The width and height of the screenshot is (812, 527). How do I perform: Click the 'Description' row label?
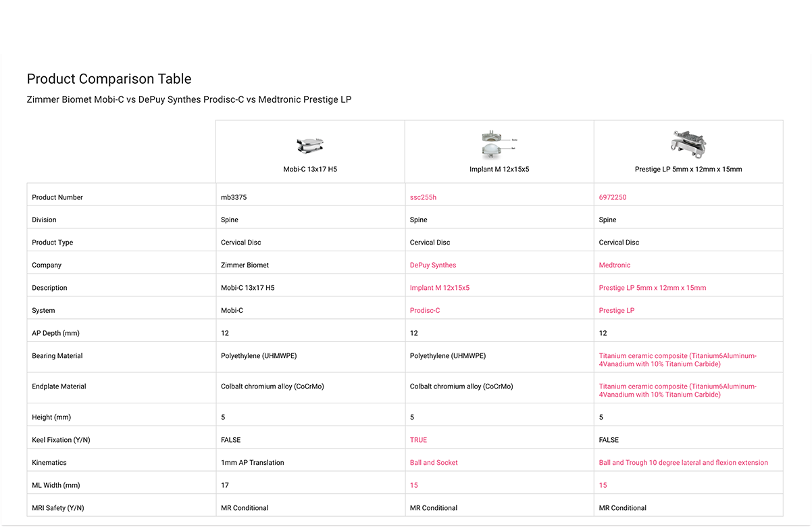click(x=49, y=288)
